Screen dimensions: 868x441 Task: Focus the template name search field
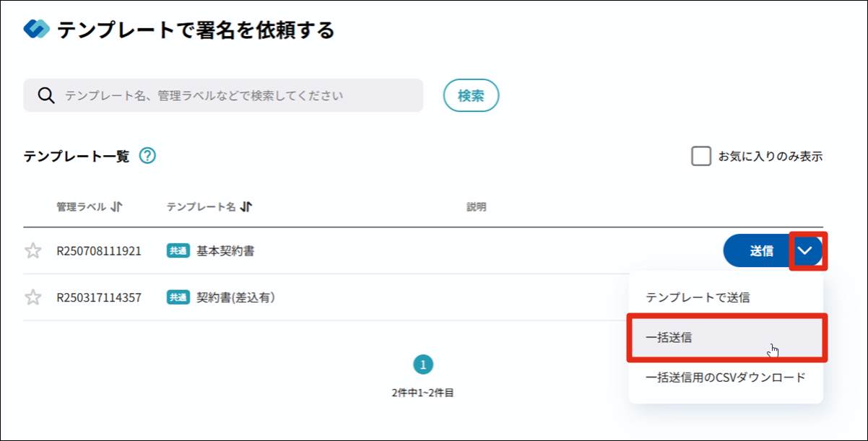[238, 95]
